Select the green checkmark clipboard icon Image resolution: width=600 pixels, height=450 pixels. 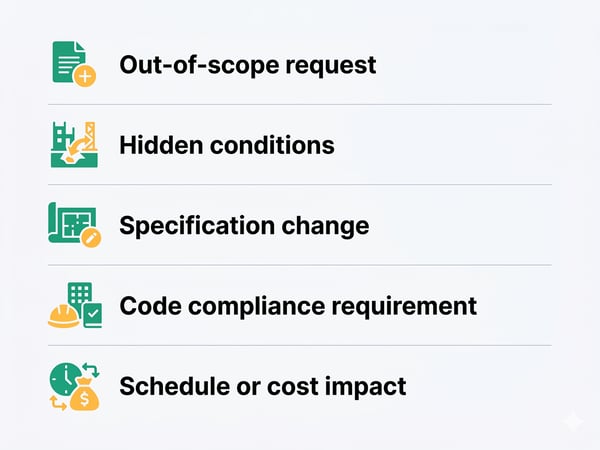(x=92, y=317)
